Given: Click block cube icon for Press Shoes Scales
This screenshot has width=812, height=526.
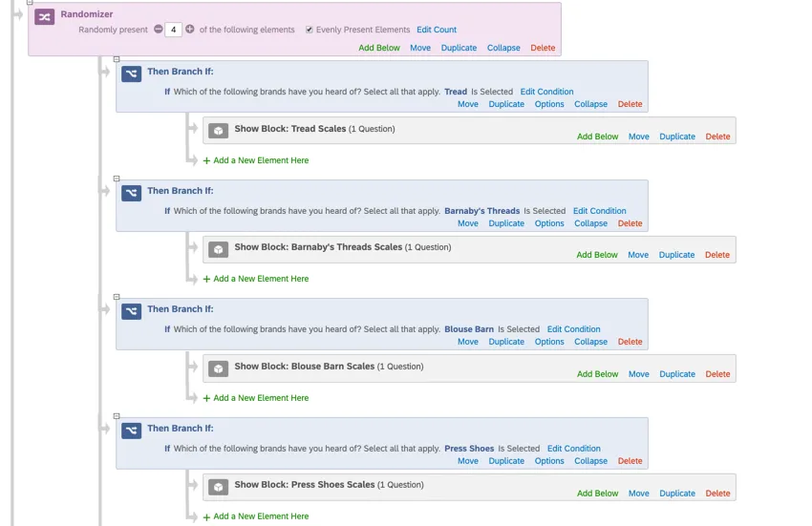Looking at the screenshot, I should click(219, 487).
